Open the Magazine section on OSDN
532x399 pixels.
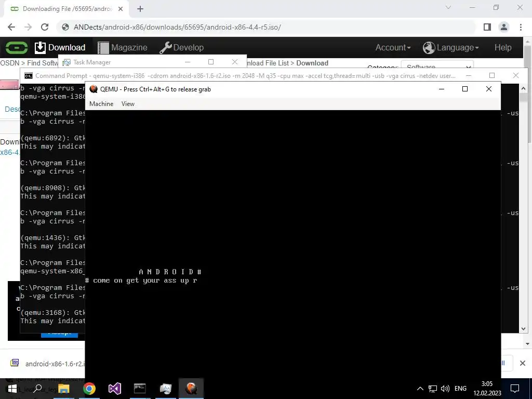tap(123, 47)
